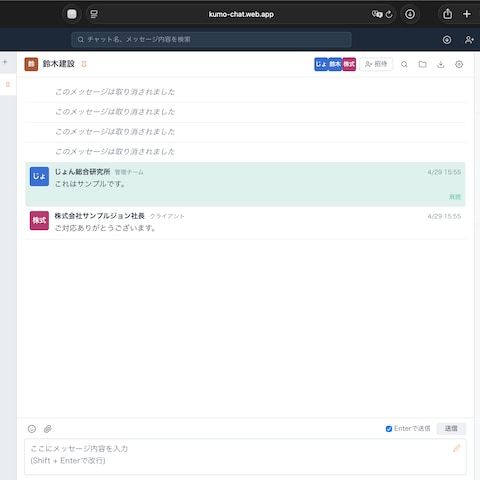
Task: Open the emoji picker icon
Action: (x=32, y=429)
